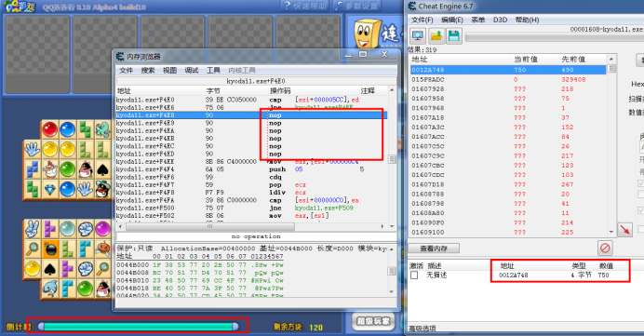Select the jne row kyodai1.exe+F500
Screen dimensions: 644x336
tap(252, 208)
